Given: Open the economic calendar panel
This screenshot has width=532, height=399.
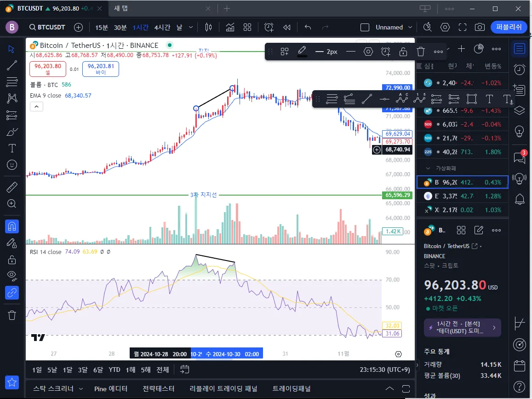Looking at the screenshot, I should pos(520,366).
